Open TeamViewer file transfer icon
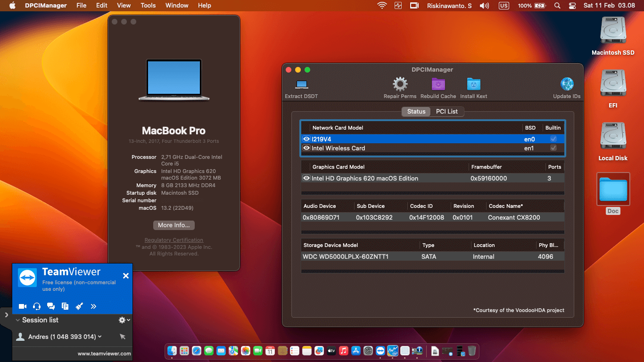The image size is (644, 362). tap(65, 306)
